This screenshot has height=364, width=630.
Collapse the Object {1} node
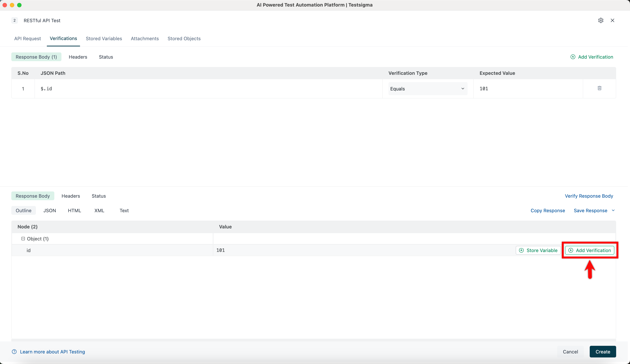pyautogui.click(x=23, y=239)
